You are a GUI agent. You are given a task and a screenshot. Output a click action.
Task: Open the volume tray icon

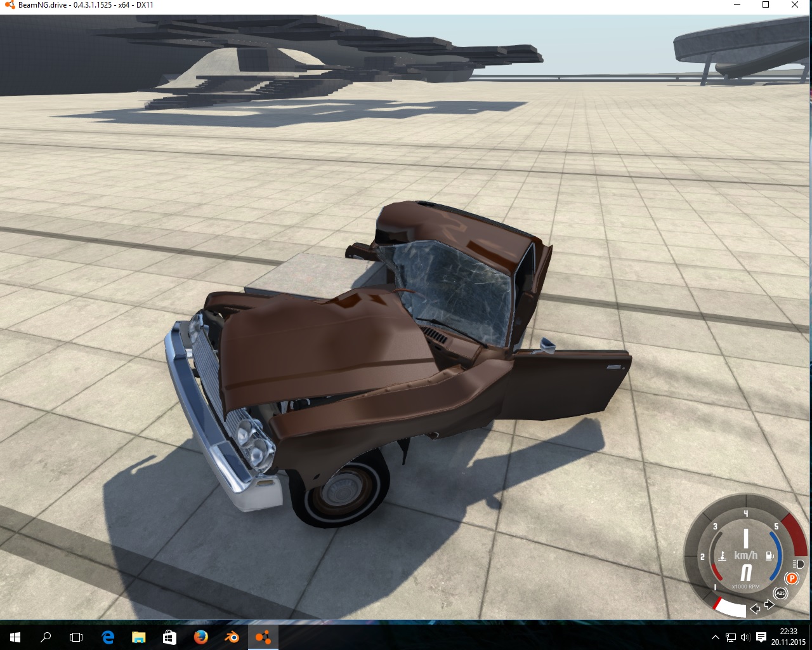click(745, 637)
